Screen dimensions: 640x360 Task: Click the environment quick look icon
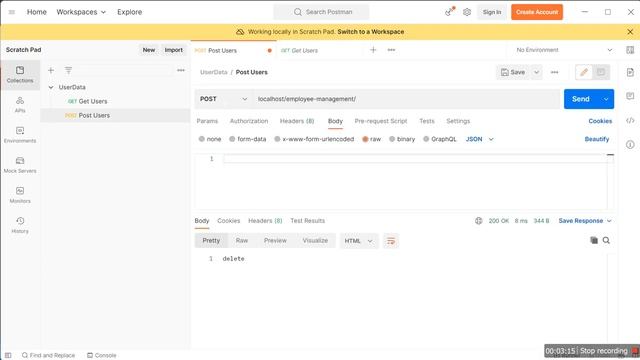[630, 50]
